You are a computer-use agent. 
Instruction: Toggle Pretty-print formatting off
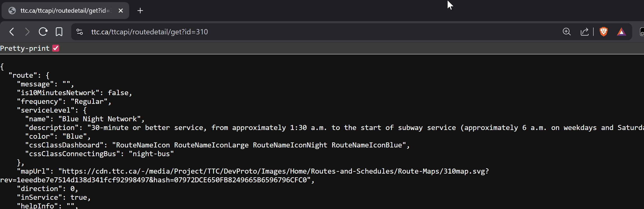pos(56,48)
